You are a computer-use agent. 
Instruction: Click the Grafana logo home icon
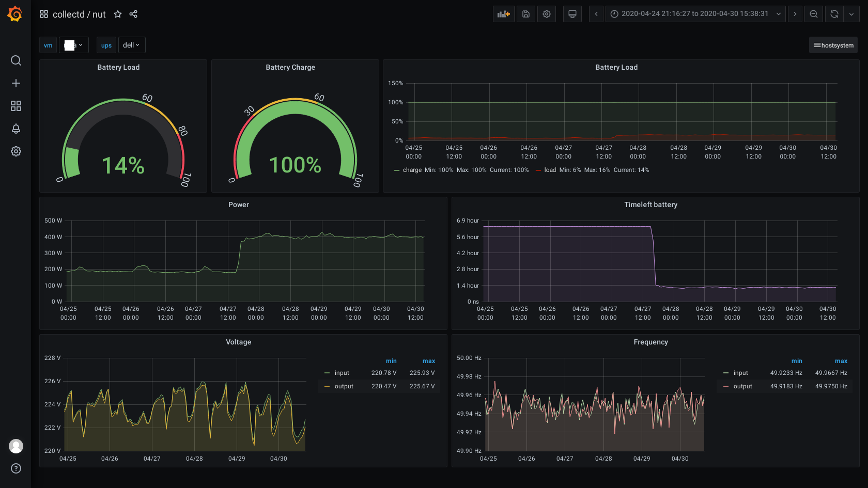point(15,14)
